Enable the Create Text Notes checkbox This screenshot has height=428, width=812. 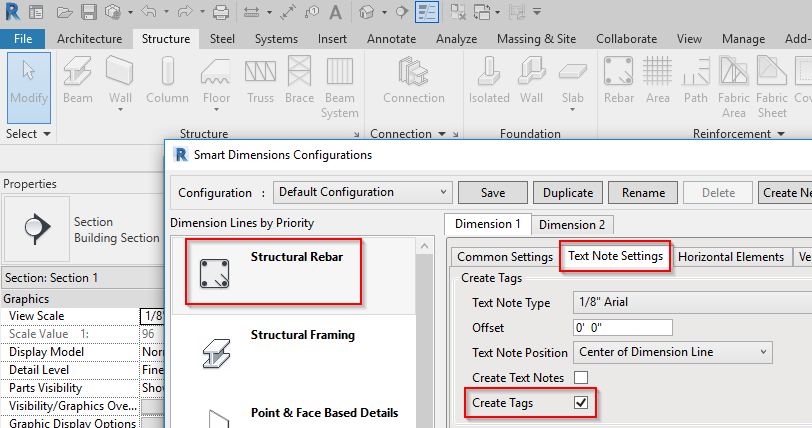(581, 377)
